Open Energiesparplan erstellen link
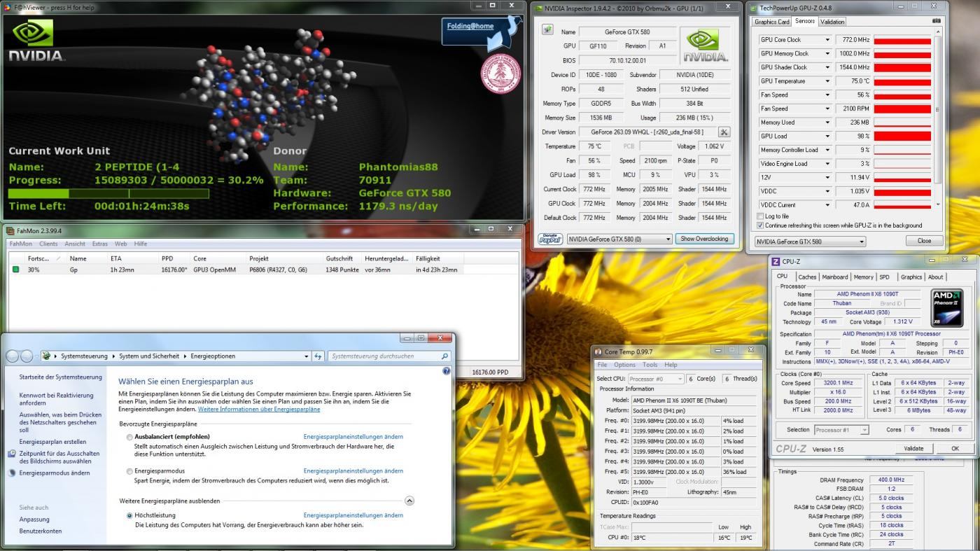Image resolution: width=980 pixels, height=551 pixels. point(52,442)
